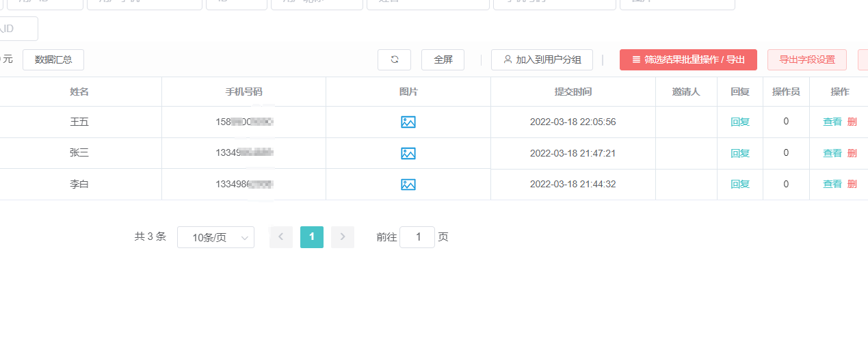Click 回复 link in 王五 row
868x337 pixels.
point(740,122)
